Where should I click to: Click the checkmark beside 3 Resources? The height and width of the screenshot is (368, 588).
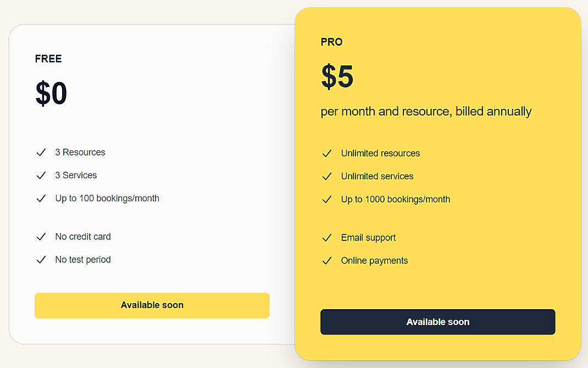[41, 152]
